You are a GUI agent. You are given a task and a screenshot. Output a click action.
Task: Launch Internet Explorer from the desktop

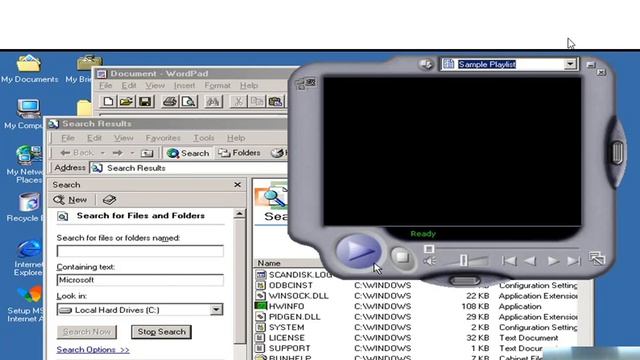point(28,258)
